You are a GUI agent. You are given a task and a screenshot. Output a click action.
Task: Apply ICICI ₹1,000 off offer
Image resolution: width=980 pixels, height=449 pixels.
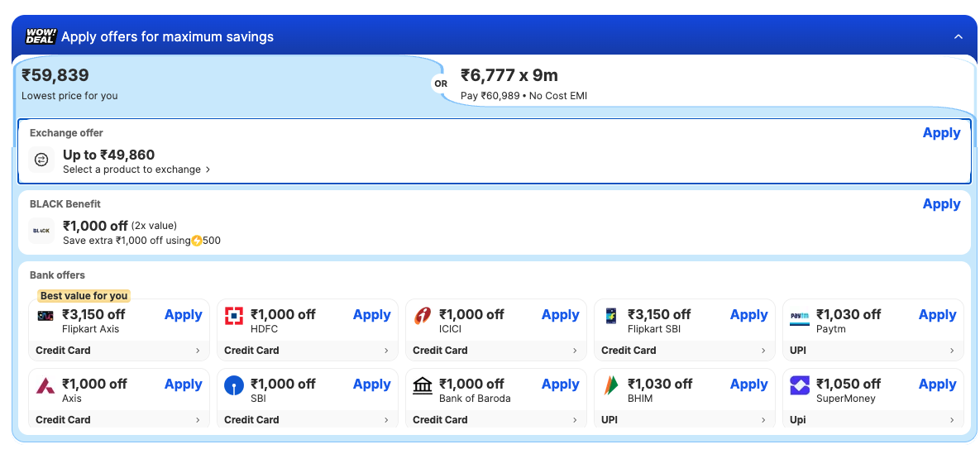tap(560, 315)
